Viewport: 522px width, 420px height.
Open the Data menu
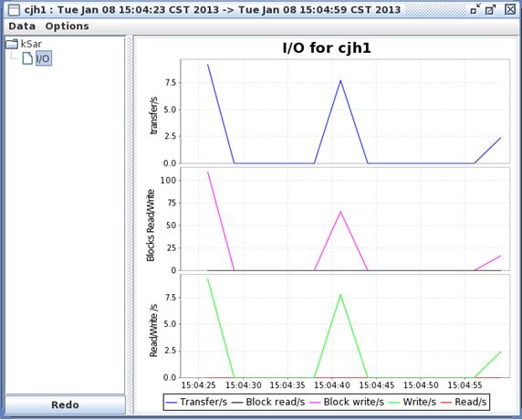(x=22, y=26)
